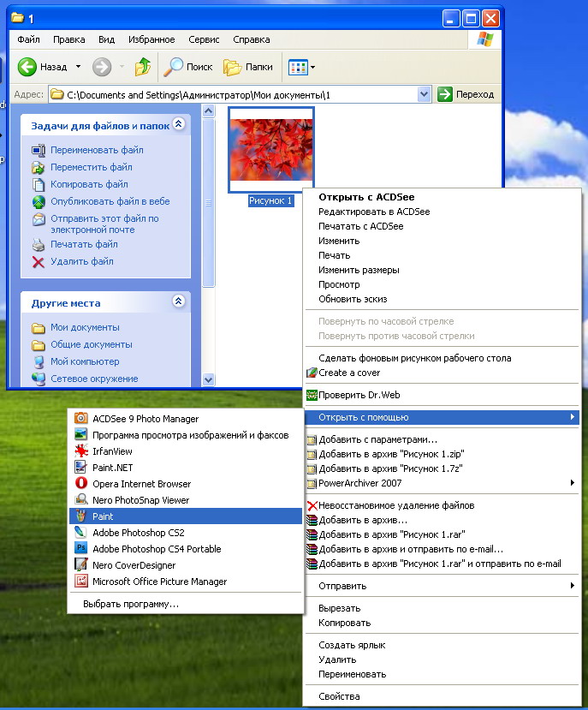Click the Переименовать файл link
The height and width of the screenshot is (710, 588).
[x=96, y=150]
